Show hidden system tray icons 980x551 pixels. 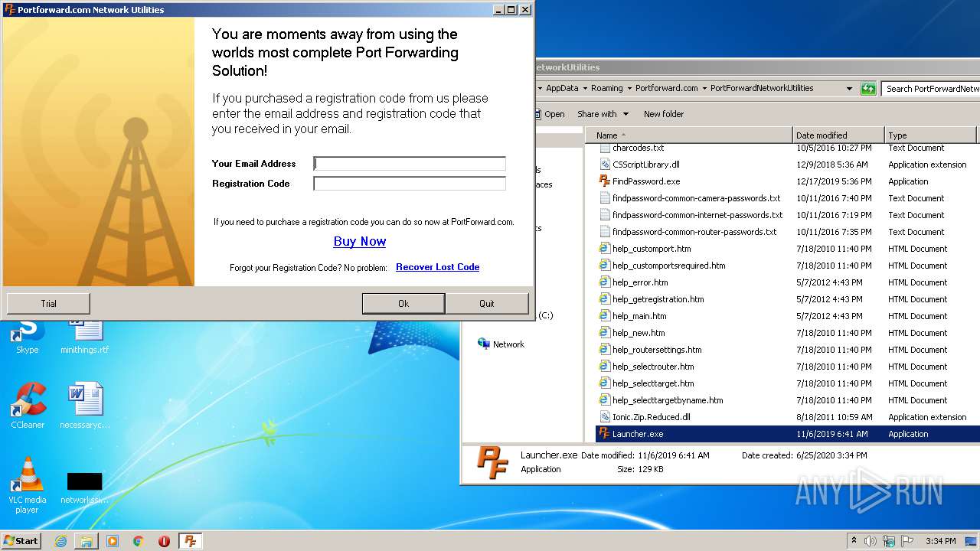point(854,540)
